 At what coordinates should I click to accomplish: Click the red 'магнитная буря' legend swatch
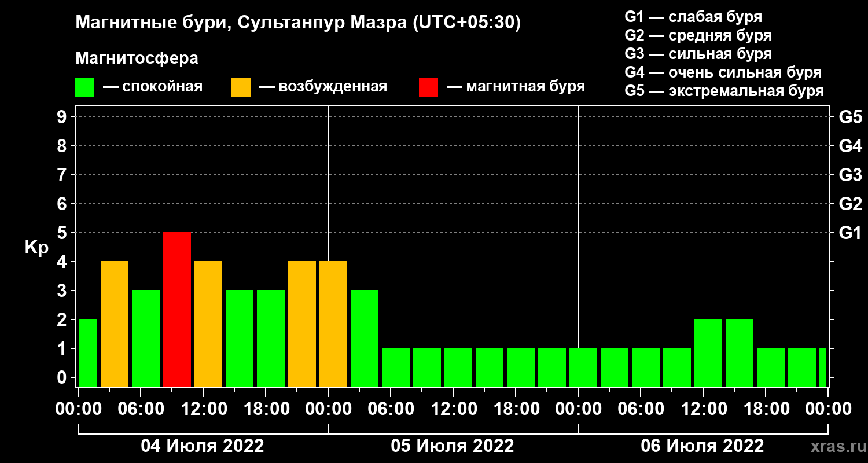click(428, 87)
